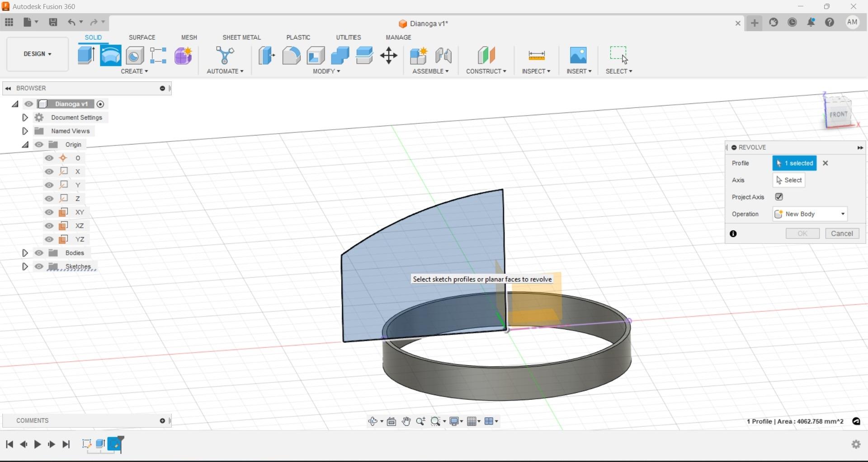Switch to the MESH tab
The height and width of the screenshot is (462, 868).
pos(189,37)
